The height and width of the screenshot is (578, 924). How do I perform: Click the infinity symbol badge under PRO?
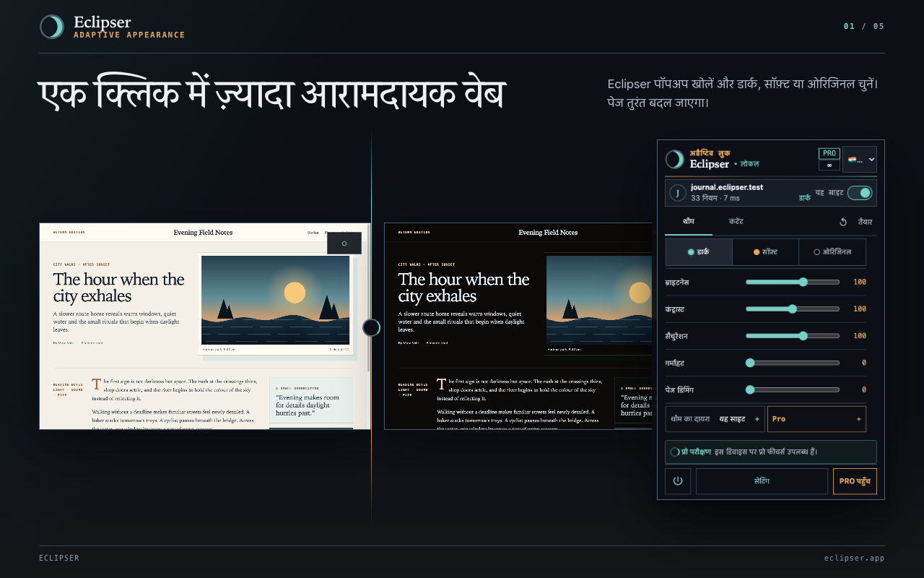point(829,165)
